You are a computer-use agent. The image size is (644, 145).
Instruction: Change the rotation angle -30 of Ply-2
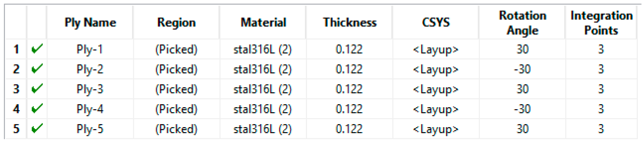[x=523, y=69]
